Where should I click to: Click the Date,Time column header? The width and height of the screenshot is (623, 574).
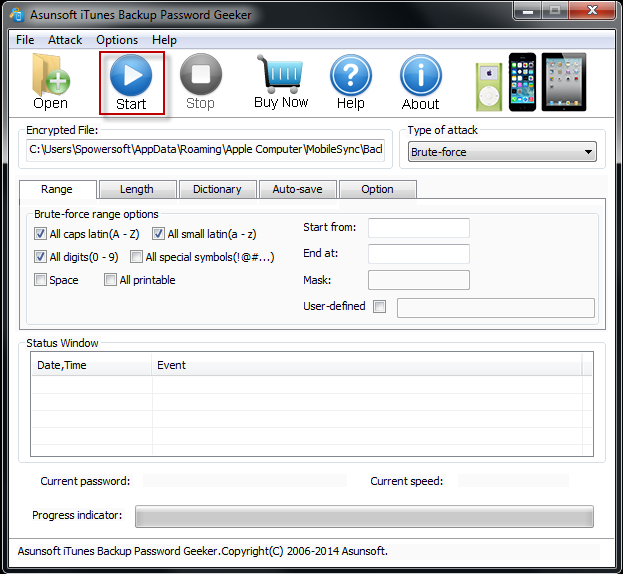(x=91, y=365)
